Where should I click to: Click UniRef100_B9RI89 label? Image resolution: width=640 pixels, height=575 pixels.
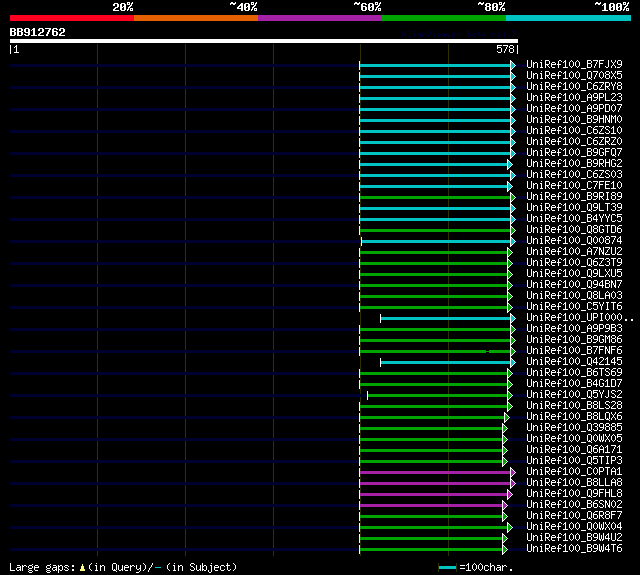[574, 197]
